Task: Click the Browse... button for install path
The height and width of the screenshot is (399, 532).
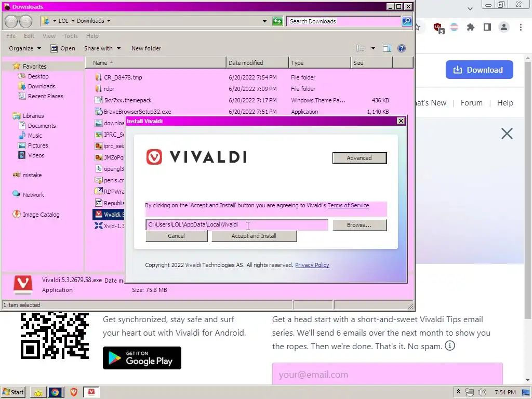Action: point(360,225)
